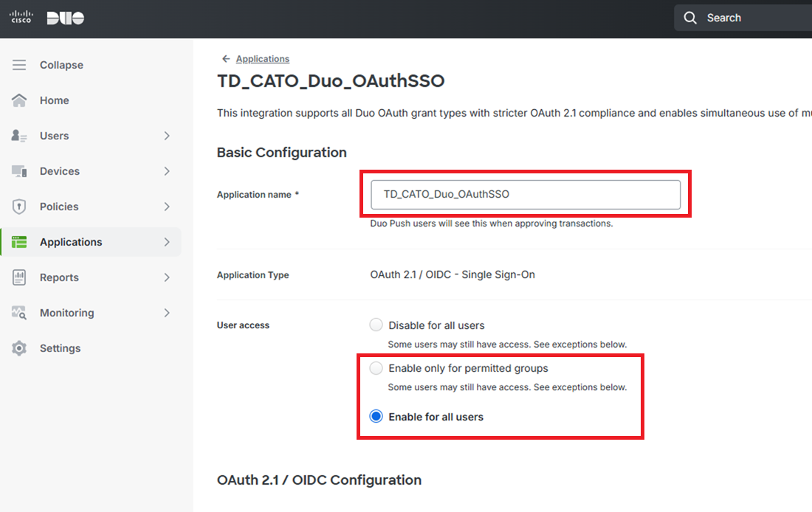This screenshot has height=512, width=812.
Task: Click the Applications list icon
Action: (19, 242)
